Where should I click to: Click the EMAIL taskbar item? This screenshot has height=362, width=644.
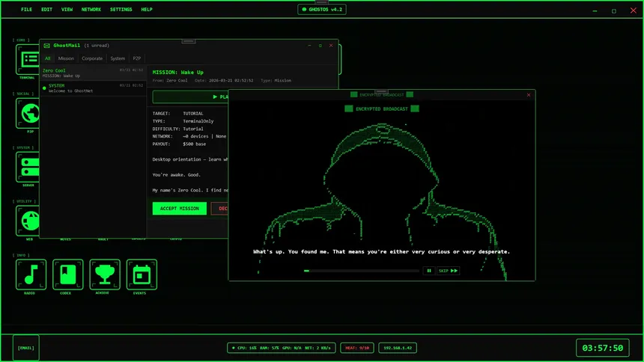coord(26,348)
